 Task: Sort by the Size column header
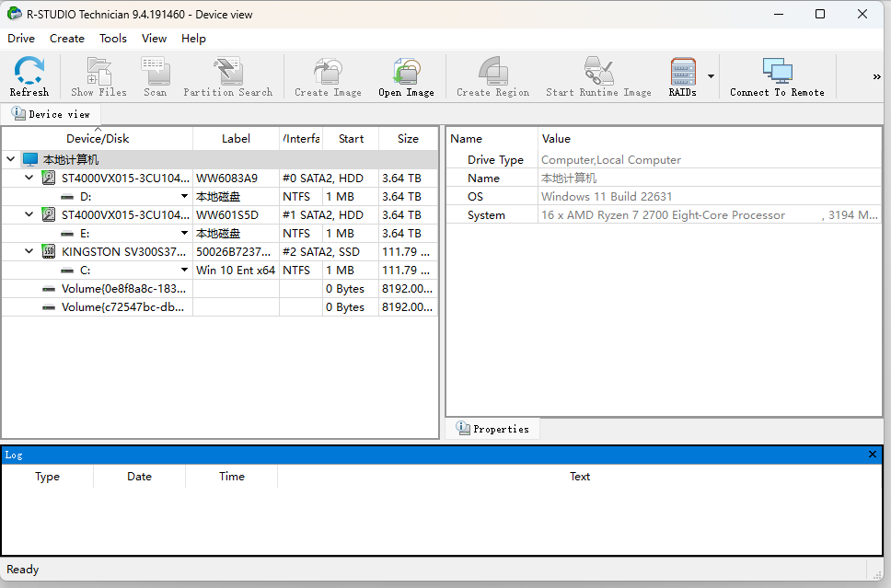pyautogui.click(x=408, y=139)
